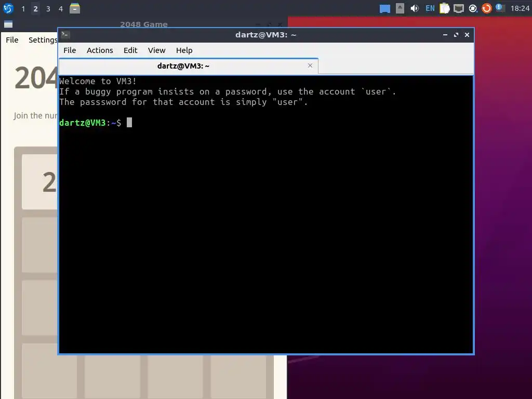Open the orange update notifier tray icon

click(486, 8)
